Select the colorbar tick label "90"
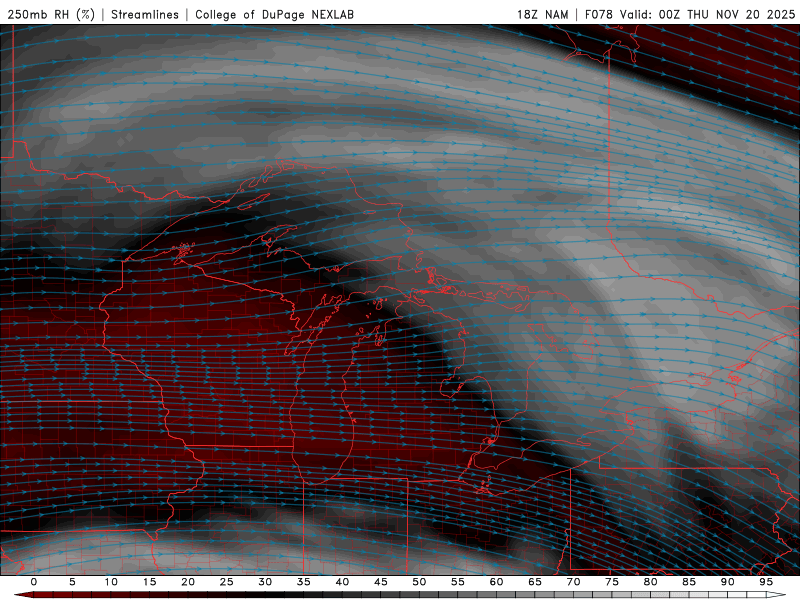Viewport: 800px width, 600px height. click(727, 582)
